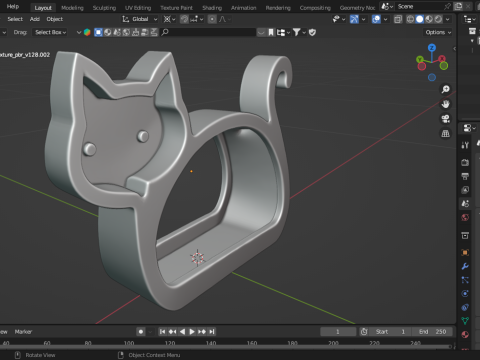Switch to wireframe viewport shading
The image size is (480, 360).
coord(410,19)
